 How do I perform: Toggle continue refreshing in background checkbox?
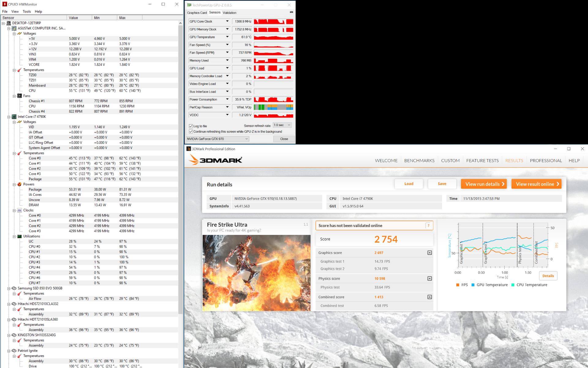pos(191,132)
